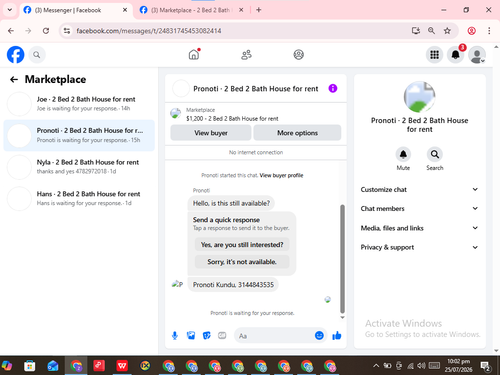The image size is (500, 375).
Task: Go back with browser back arrow
Action: (11, 31)
